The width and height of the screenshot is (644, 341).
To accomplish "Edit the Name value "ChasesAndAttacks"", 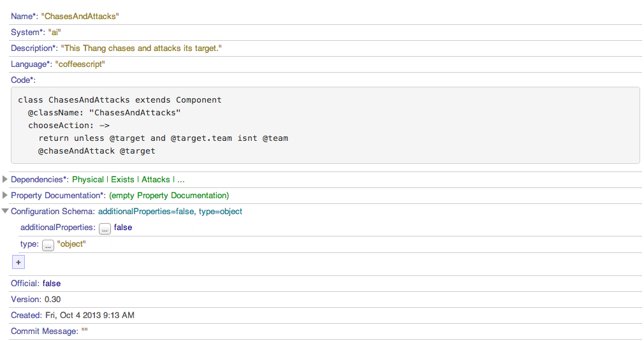I will (80, 17).
